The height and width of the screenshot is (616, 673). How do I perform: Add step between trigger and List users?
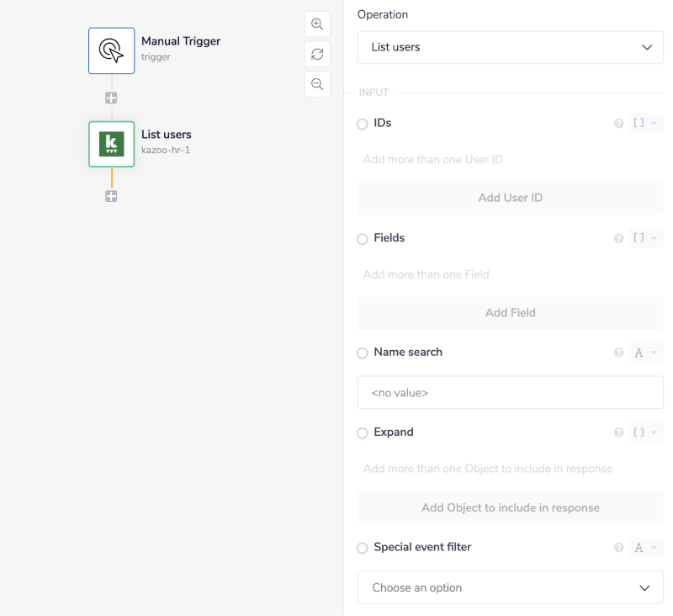pos(111,98)
